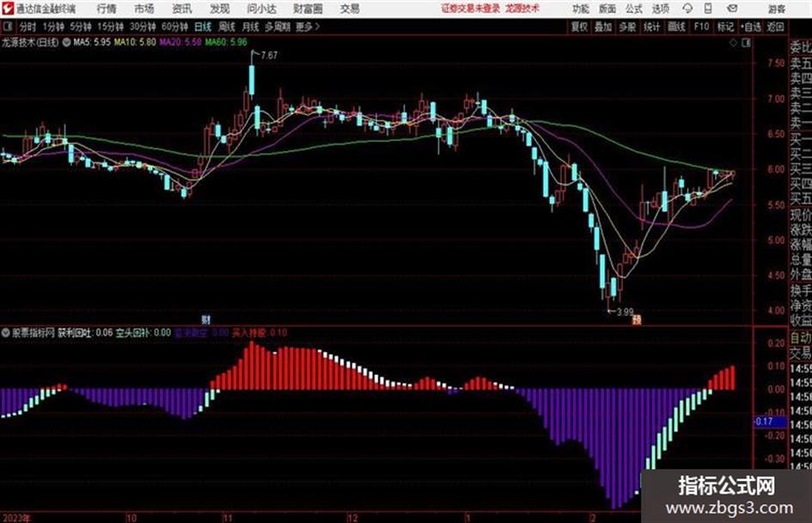This screenshot has width=812, height=523.
Task: Click 获利回吐: 0.06 indicator value
Action: coord(85,332)
